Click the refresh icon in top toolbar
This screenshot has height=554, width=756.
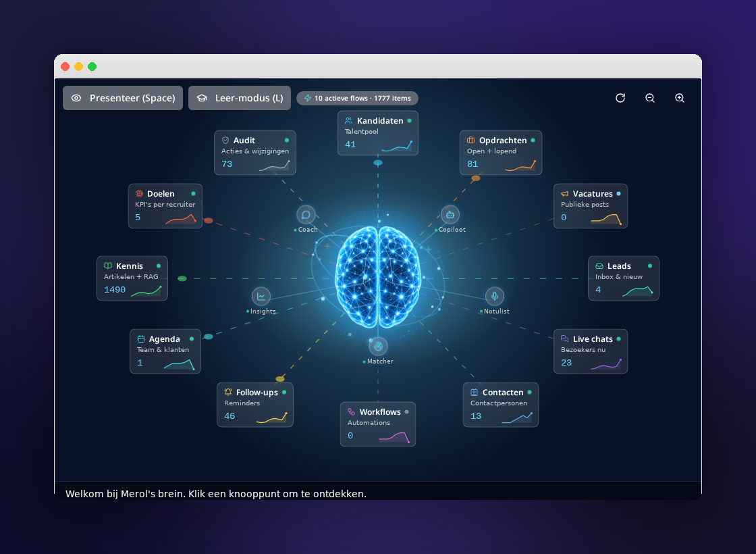[620, 98]
